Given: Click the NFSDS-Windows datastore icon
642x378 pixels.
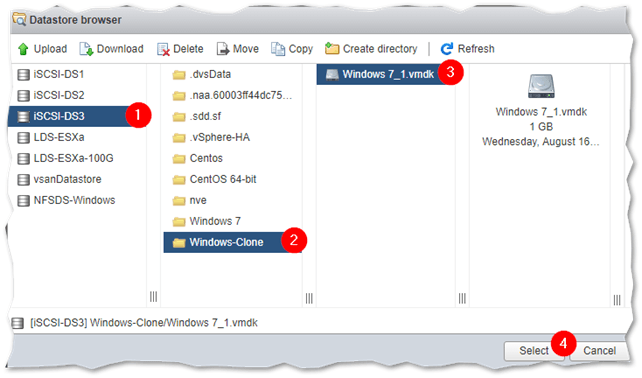Looking at the screenshot, I should (23, 201).
